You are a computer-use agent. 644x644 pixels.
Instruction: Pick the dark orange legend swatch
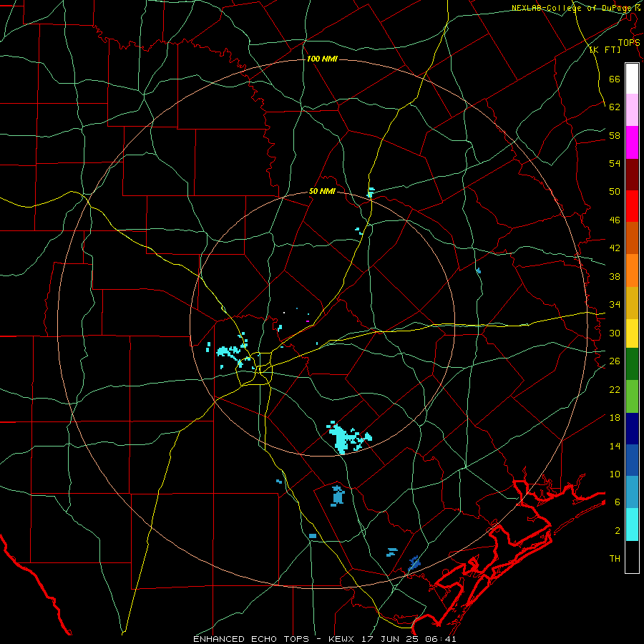(632, 238)
